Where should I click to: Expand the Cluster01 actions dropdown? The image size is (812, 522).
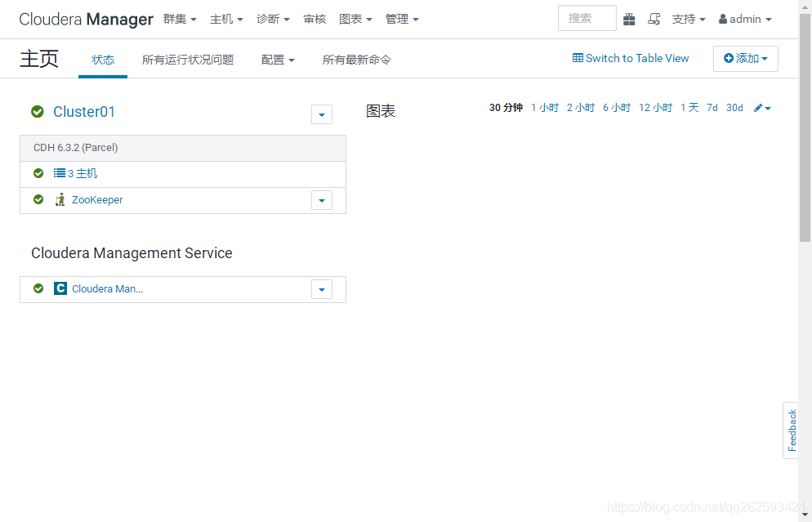click(322, 114)
